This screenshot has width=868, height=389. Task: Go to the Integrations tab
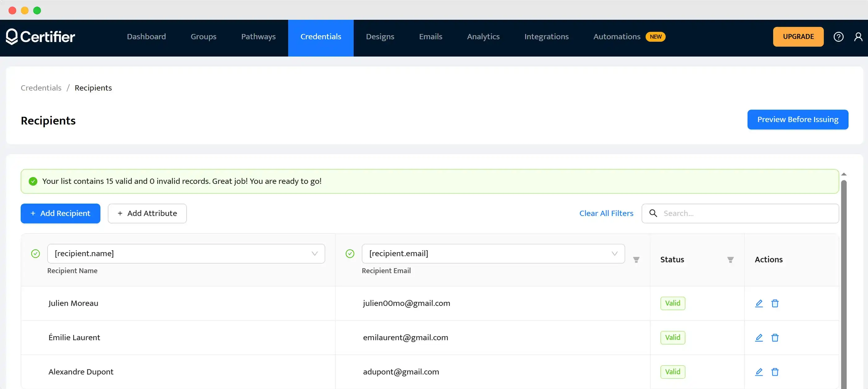(x=546, y=37)
